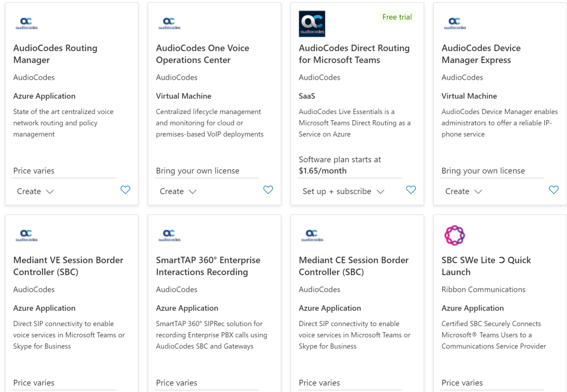
Task: Open Mediant CE Session Border Controller title
Action: pos(353,266)
